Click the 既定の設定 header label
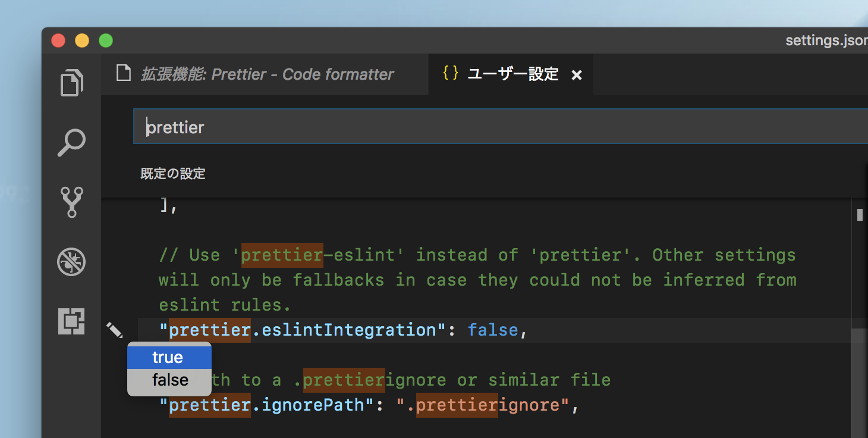Screen dimensions: 868x438 [173, 174]
